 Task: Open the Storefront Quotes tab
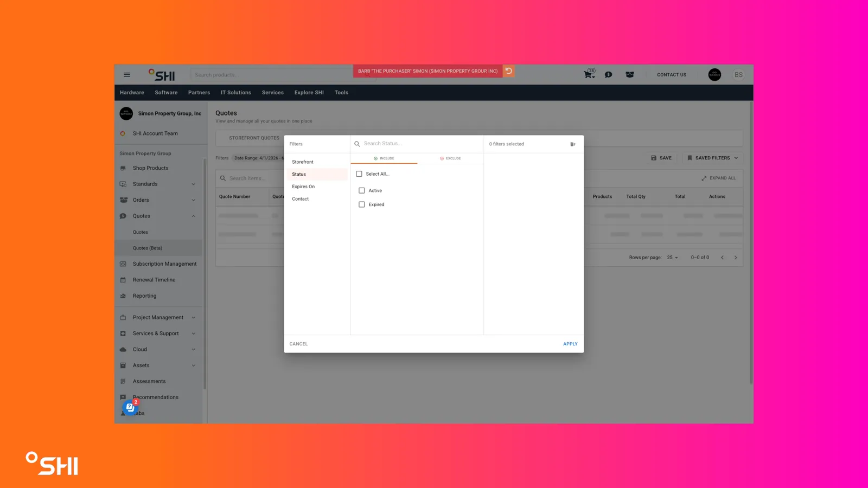coord(254,138)
